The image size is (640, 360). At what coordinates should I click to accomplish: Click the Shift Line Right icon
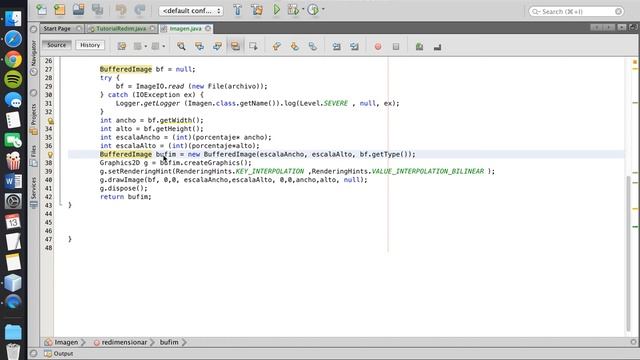tap(354, 47)
